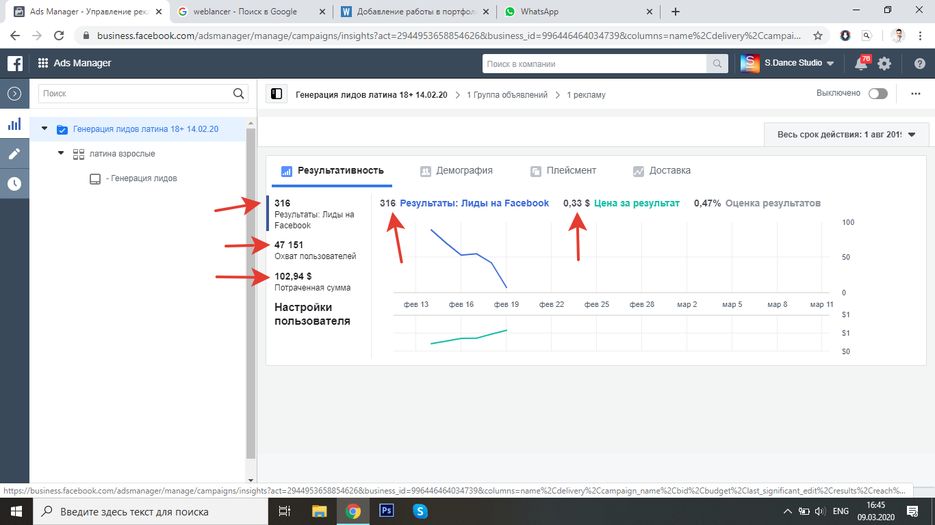Open the Windows action center icon

[x=912, y=511]
